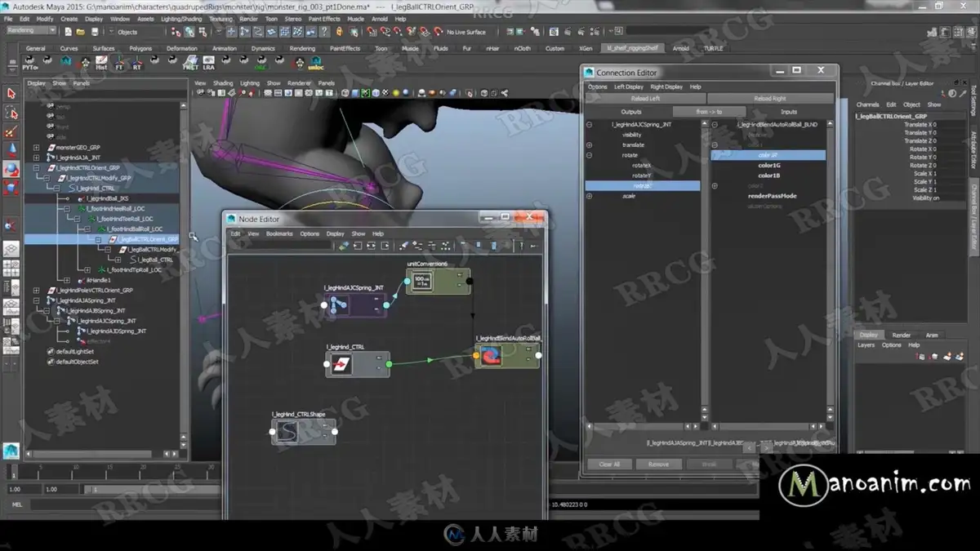Click Remove button in Connection Editor
This screenshot has width=980, height=551.
[658, 464]
